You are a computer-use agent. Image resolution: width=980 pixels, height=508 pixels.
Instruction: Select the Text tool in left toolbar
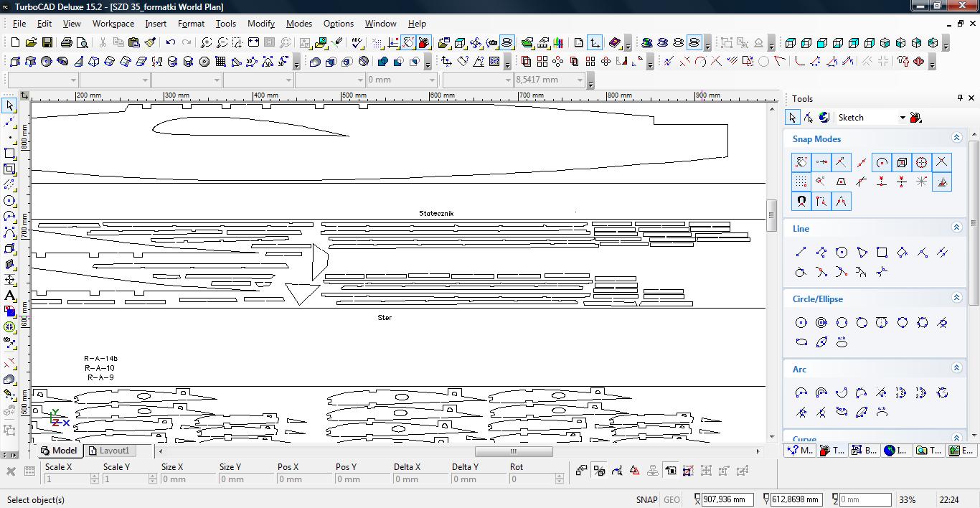click(x=9, y=296)
